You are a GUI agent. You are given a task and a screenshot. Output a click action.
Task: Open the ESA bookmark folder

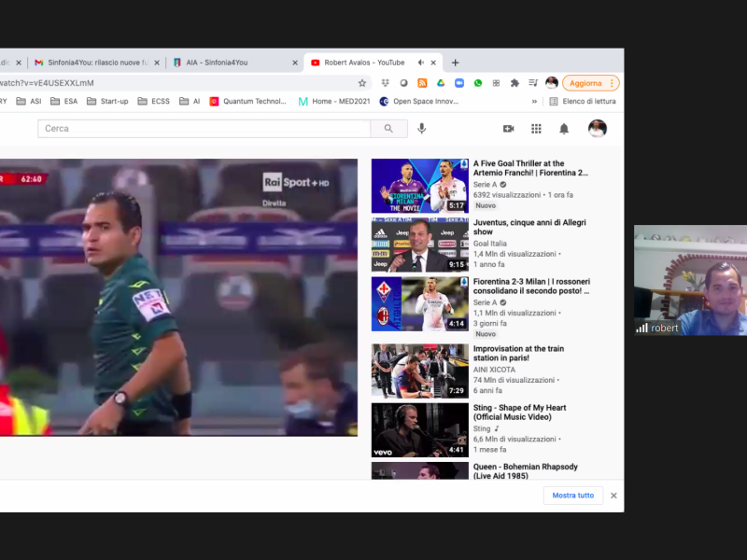click(63, 102)
